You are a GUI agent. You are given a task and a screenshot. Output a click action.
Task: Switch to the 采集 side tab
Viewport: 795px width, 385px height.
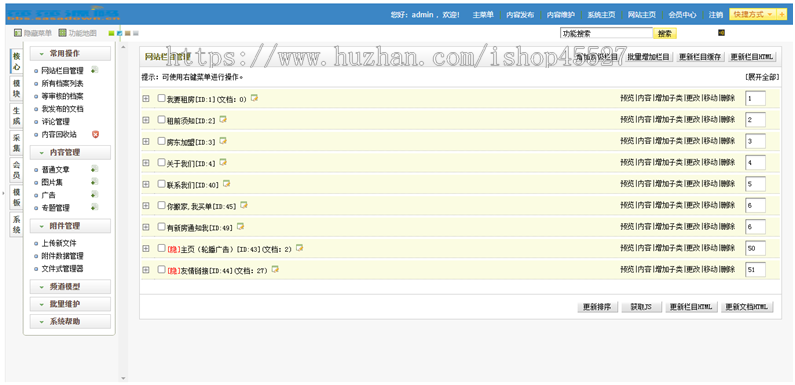tap(17, 143)
